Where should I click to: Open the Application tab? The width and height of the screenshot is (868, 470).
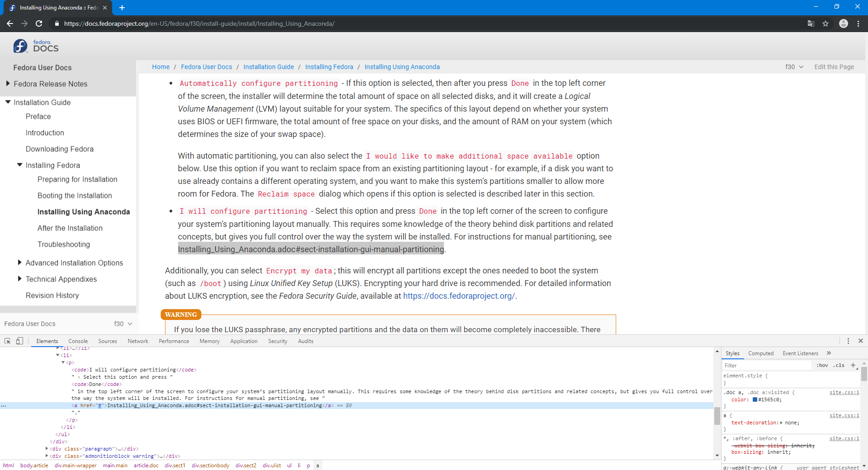(x=244, y=341)
